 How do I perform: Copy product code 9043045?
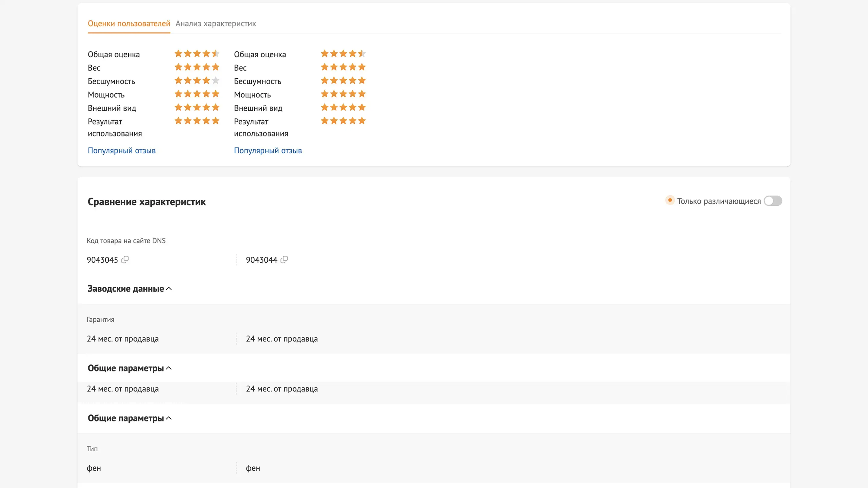point(125,260)
